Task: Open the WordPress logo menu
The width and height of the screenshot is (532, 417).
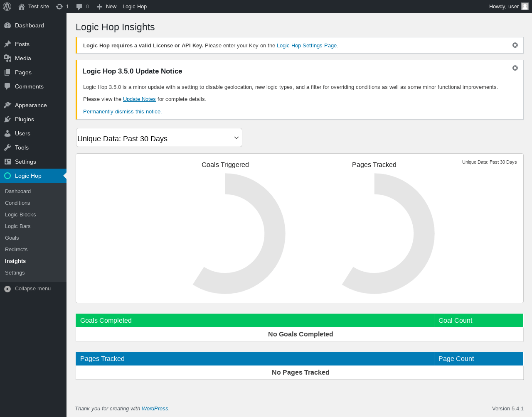Action: tap(7, 7)
